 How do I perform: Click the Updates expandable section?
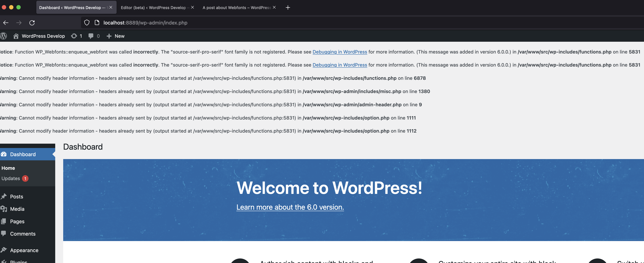click(15, 178)
